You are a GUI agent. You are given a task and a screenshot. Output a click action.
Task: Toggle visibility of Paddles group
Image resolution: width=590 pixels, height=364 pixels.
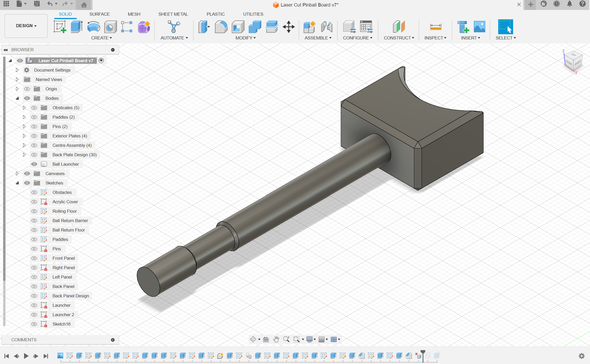click(x=34, y=117)
